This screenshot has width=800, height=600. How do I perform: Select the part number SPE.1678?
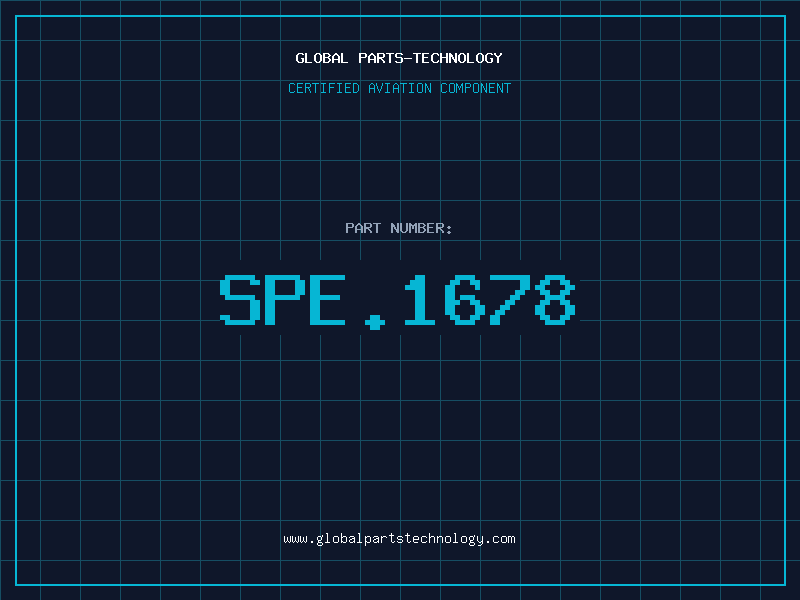[x=398, y=302]
